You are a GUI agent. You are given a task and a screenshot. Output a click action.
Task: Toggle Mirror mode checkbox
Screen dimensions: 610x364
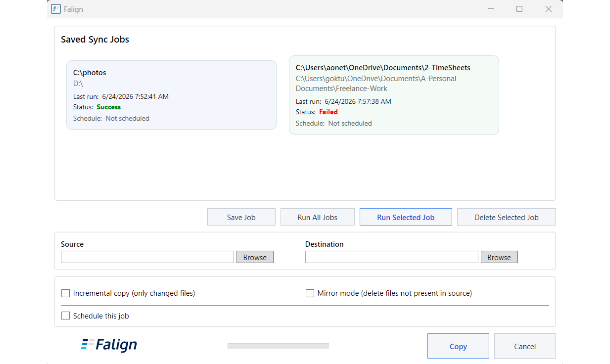pyautogui.click(x=310, y=293)
